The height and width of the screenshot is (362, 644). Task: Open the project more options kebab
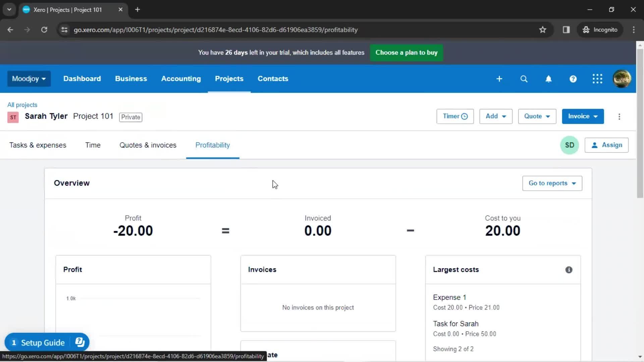pyautogui.click(x=619, y=117)
